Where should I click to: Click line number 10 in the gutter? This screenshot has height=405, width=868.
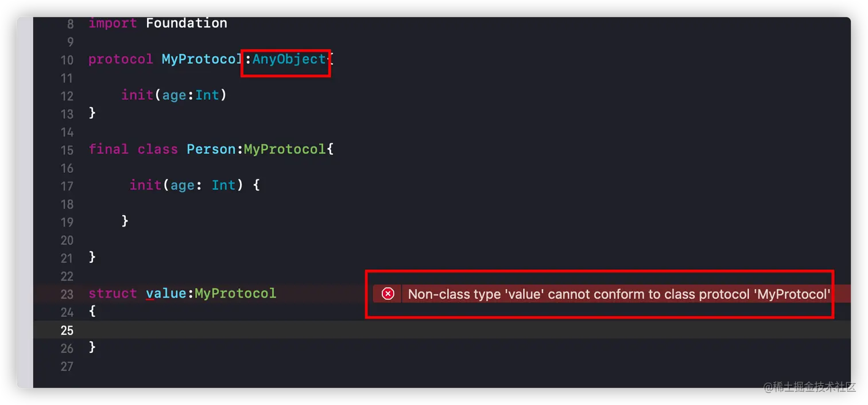pyautogui.click(x=67, y=60)
